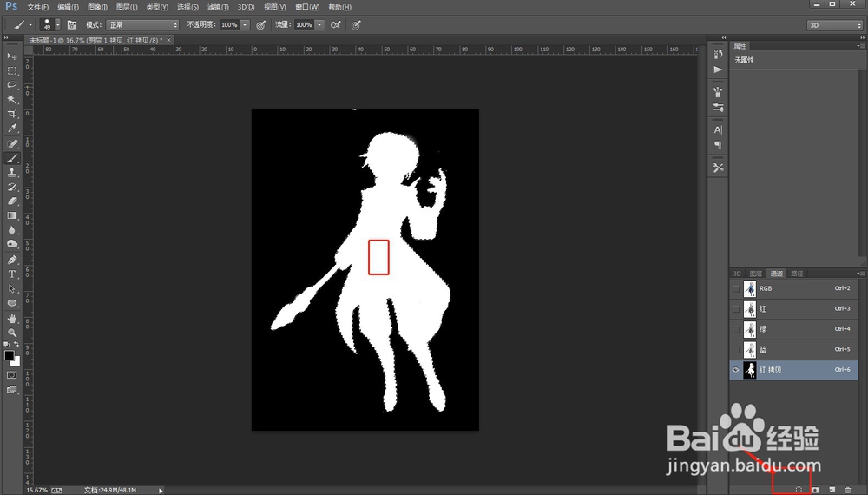The image size is (868, 495).
Task: Enable airbrush mode button
Action: click(x=335, y=25)
